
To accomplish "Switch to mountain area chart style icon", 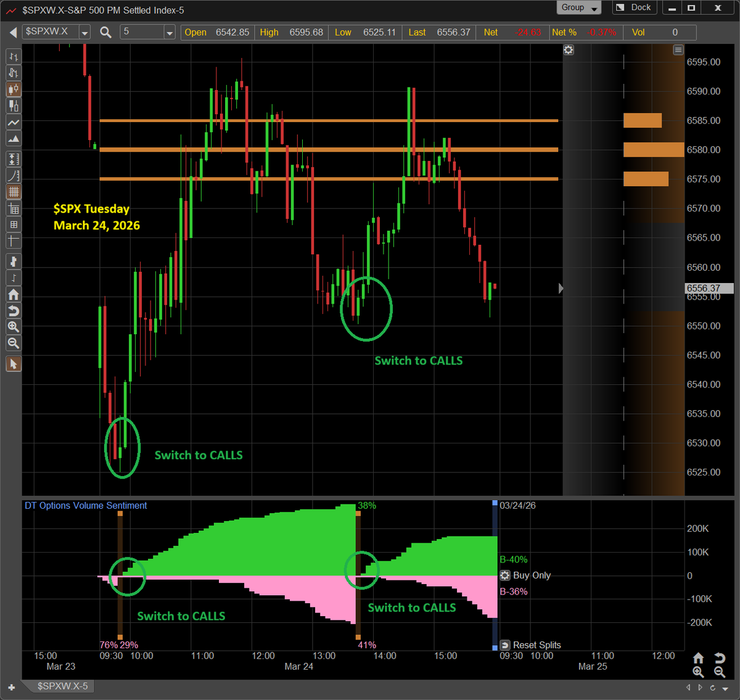I will [14, 138].
